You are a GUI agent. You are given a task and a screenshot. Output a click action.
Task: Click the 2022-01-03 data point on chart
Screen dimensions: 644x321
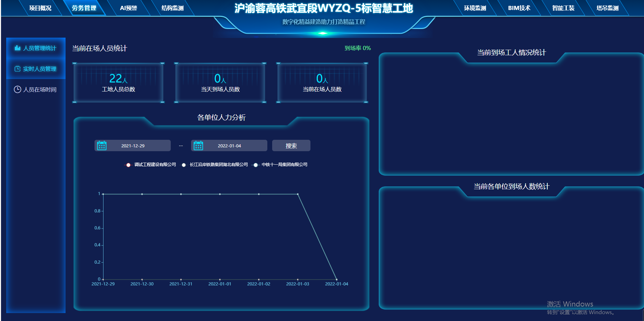click(298, 194)
